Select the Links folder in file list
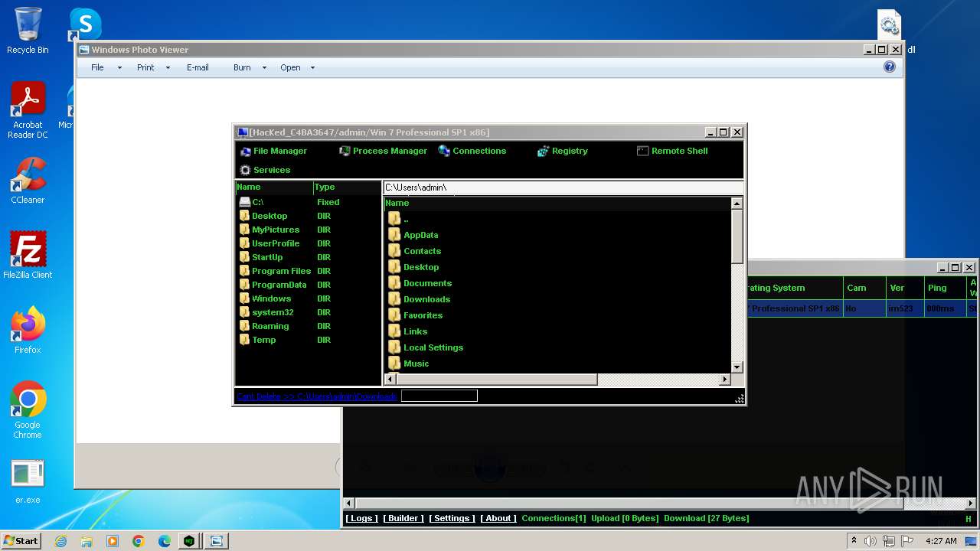The width and height of the screenshot is (980, 551). click(407, 331)
